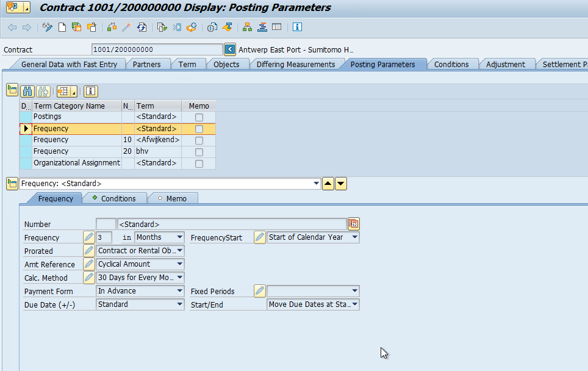Open the Move Due Dates Start/End dropdown
This screenshot has height=371, width=588.
[354, 304]
